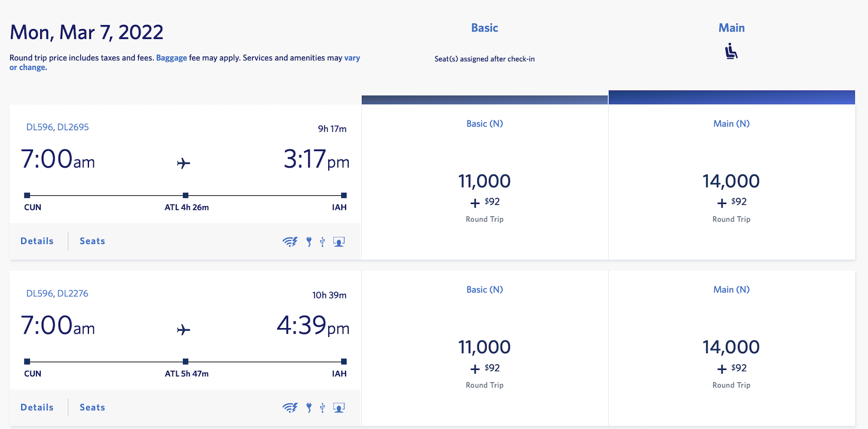Click the seatback screen icon on the DL2276 flight
868x429 pixels.
click(339, 408)
